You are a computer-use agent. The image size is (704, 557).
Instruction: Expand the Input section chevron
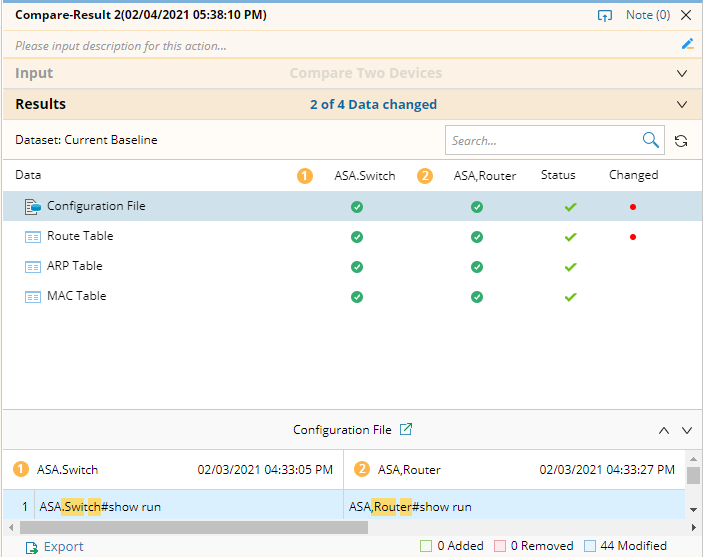click(x=682, y=74)
